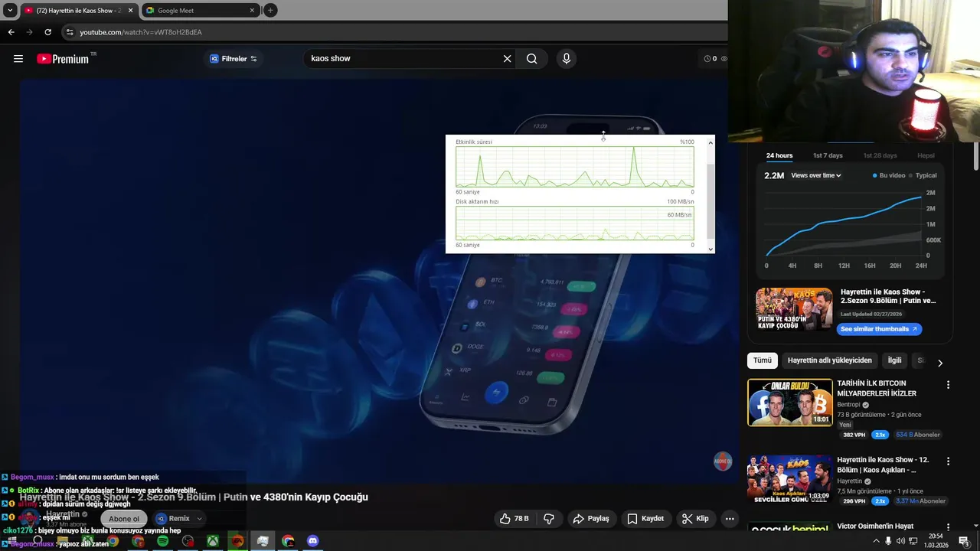
Task: Share the video via Paylaş
Action: (591, 519)
